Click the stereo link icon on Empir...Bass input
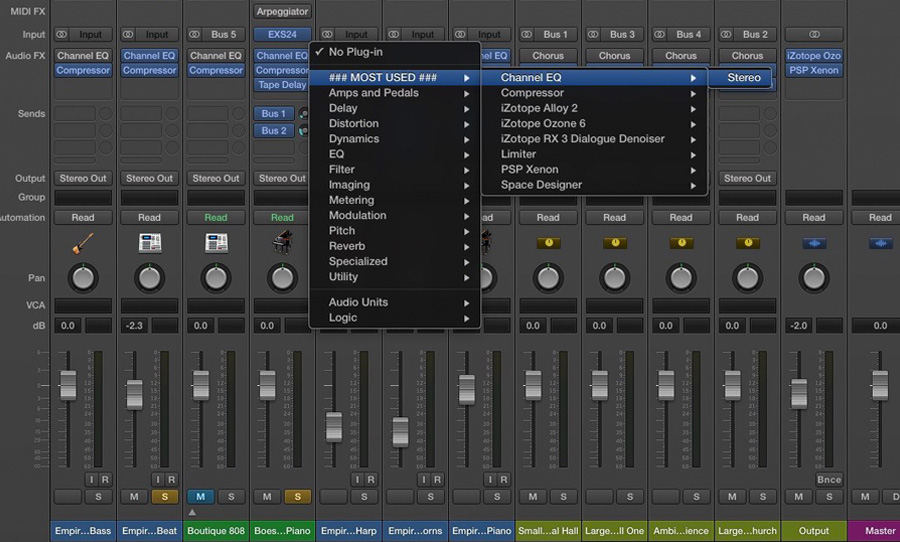The image size is (900, 542). click(62, 34)
